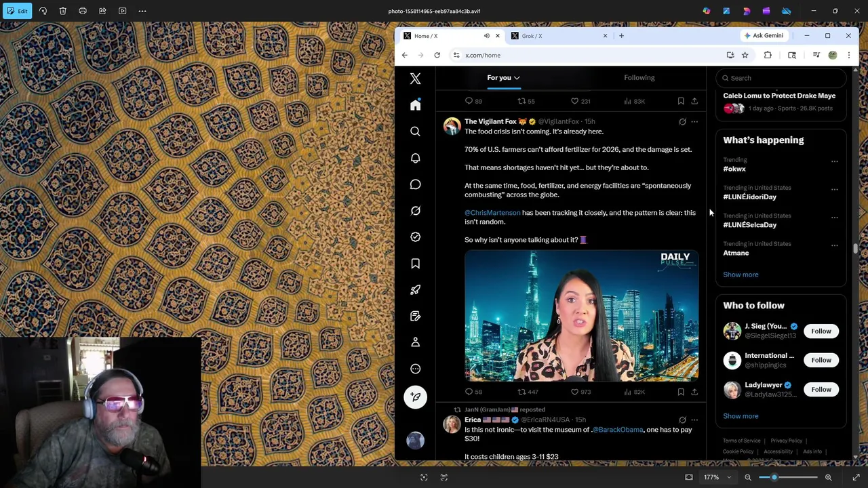Toggle Photos fullscreen arrow icon
Viewport: 868px width, 488px height.
click(x=856, y=477)
